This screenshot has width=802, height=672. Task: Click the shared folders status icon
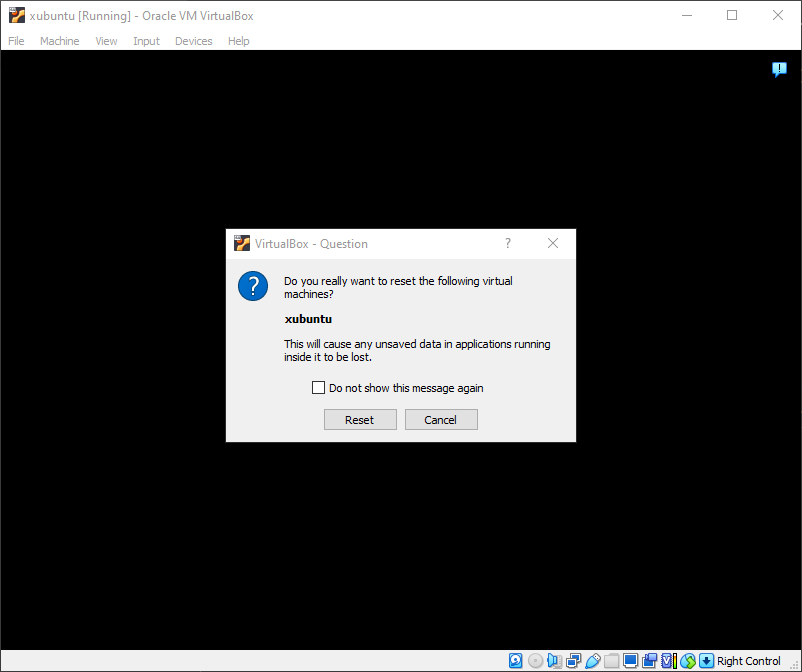611,661
